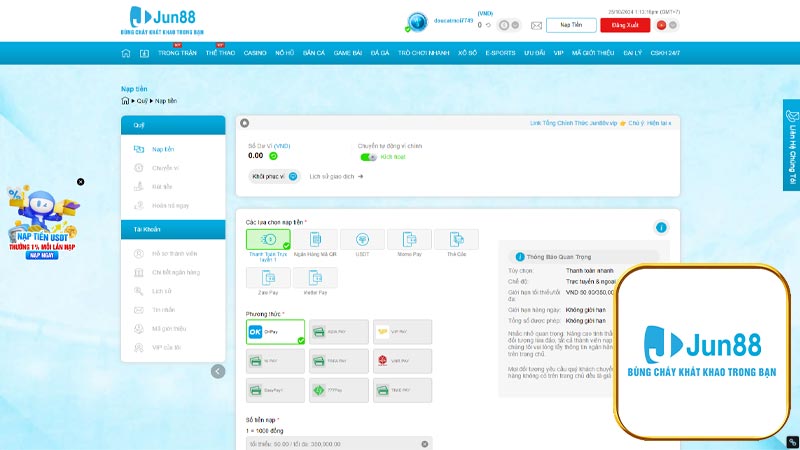Open the CSKH 24/7 menu item

665,53
